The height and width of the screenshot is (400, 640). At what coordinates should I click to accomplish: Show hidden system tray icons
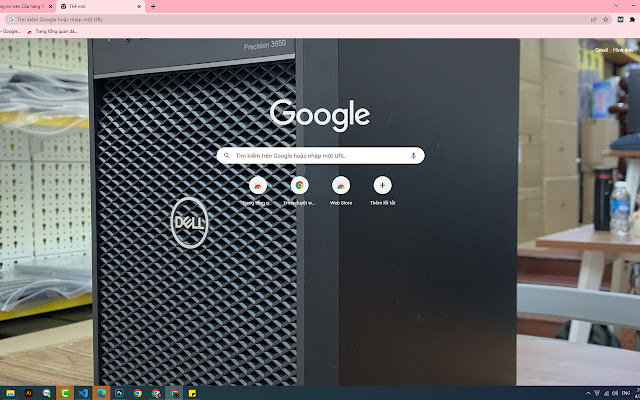588,393
